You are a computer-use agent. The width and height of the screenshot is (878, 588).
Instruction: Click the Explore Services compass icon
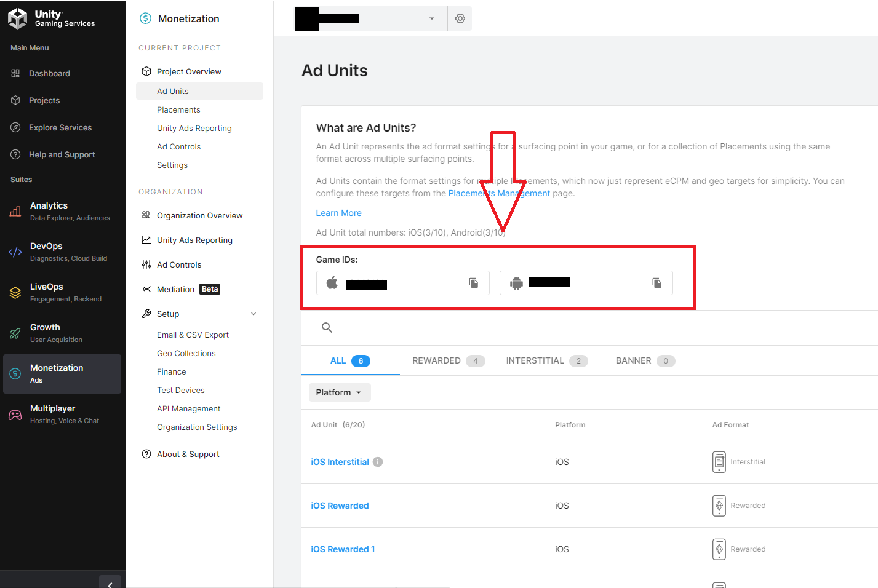[15, 127]
